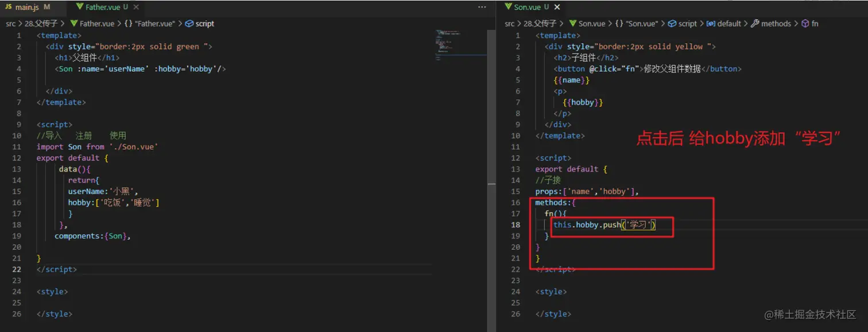Click "this.hobby.push('学习')" line
Viewport: 868px width, 332px height.
click(604, 225)
